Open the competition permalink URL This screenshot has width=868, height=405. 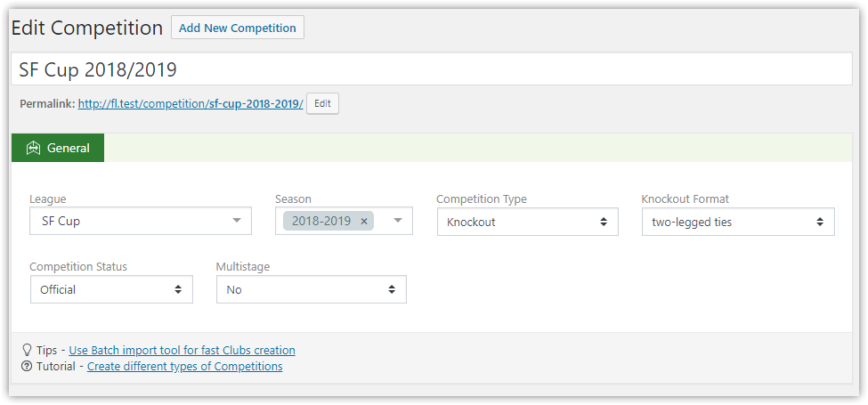tap(191, 103)
